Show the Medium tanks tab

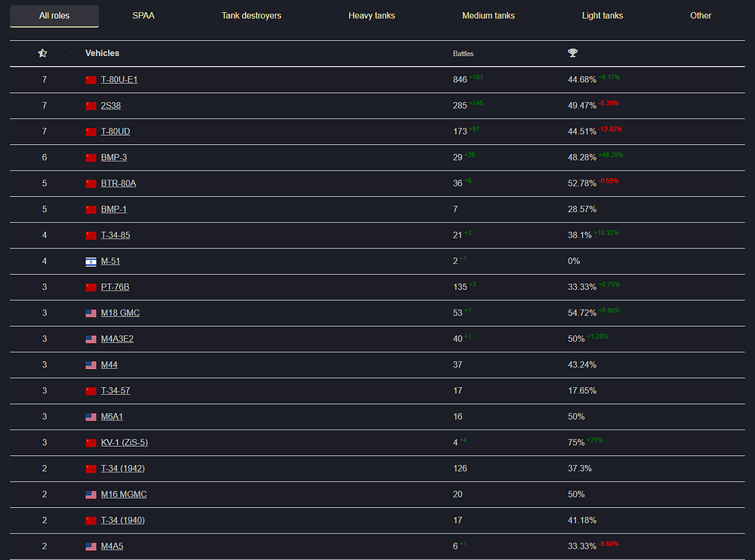tap(488, 16)
